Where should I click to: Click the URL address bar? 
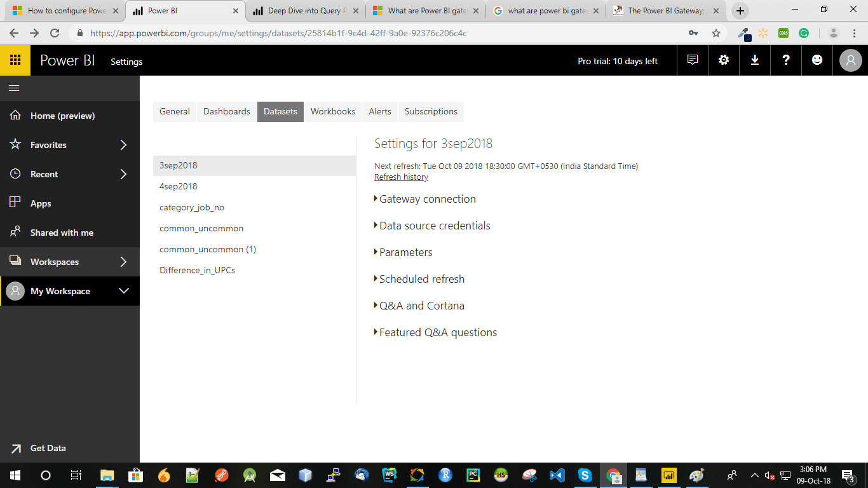tap(381, 33)
